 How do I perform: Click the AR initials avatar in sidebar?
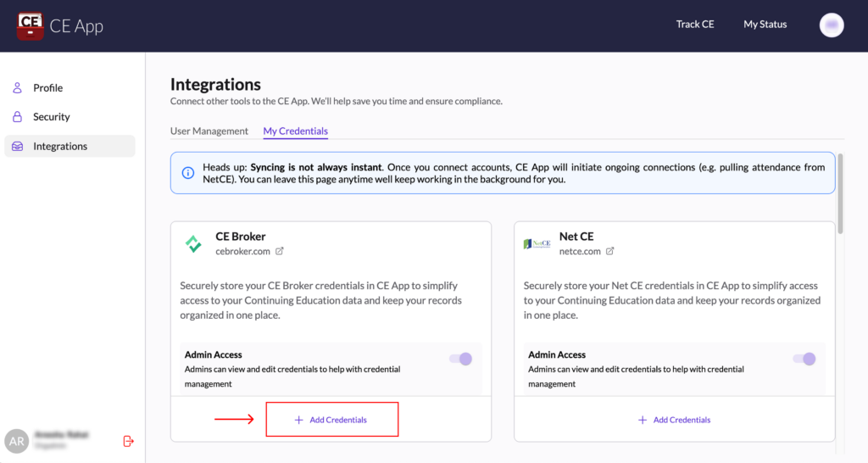(x=16, y=441)
